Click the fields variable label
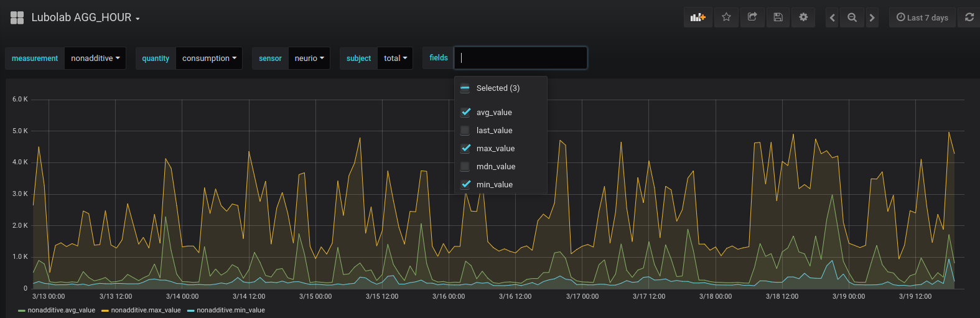The image size is (980, 318). [x=439, y=57]
